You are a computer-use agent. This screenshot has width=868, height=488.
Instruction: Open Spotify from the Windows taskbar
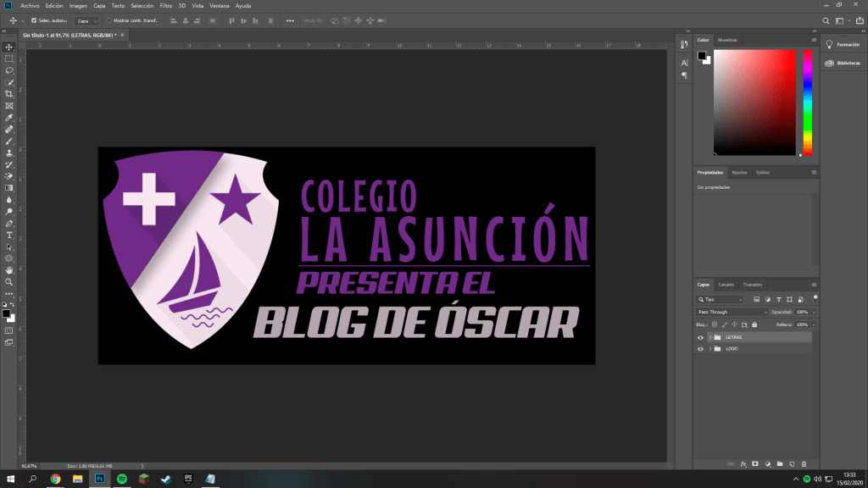click(121, 479)
